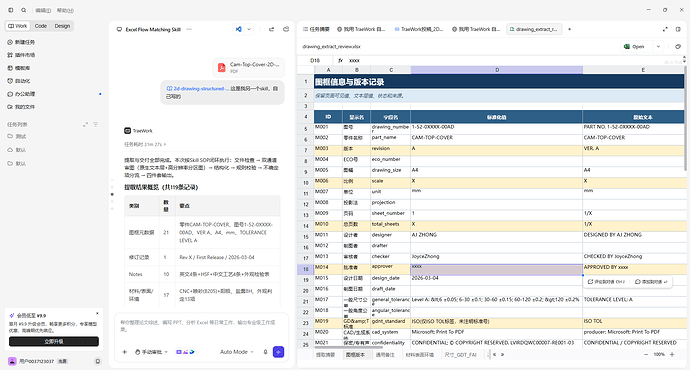Expand the formula bar arrows
690x370 pixels.
coord(684,59)
